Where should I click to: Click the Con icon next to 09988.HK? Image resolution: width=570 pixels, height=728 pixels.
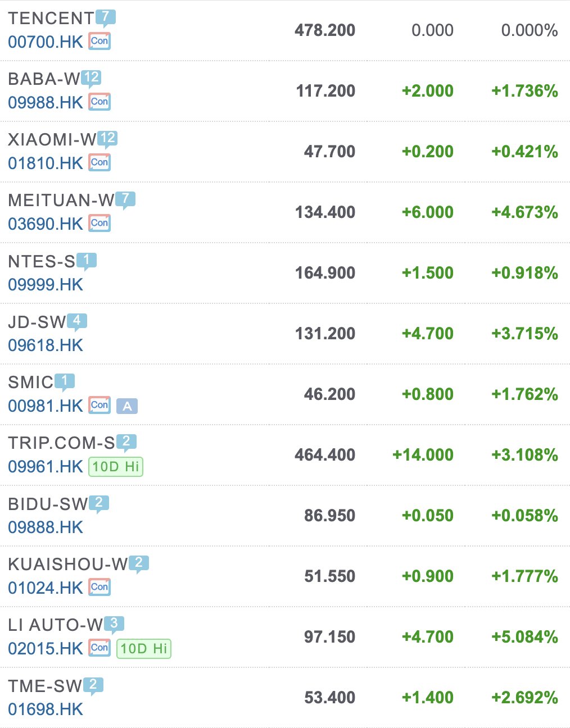point(99,102)
